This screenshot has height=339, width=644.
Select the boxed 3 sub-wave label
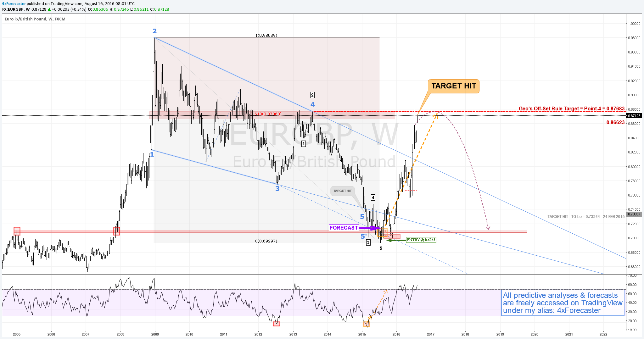[368, 242]
